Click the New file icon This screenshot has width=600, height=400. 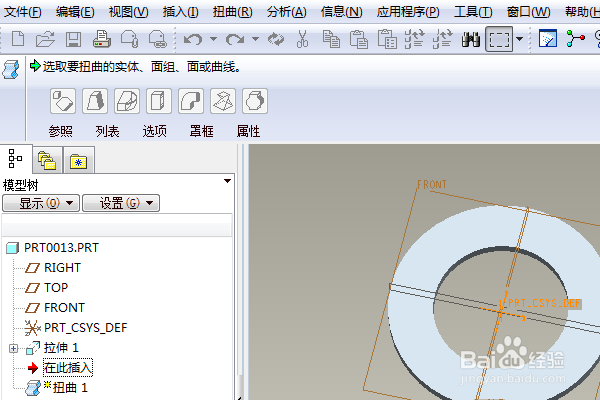tap(18, 39)
